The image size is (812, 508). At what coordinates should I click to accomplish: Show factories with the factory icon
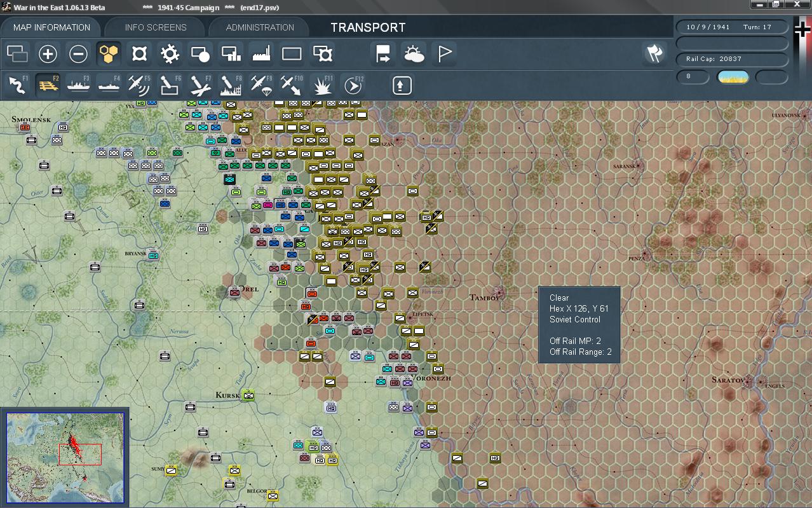pos(261,54)
